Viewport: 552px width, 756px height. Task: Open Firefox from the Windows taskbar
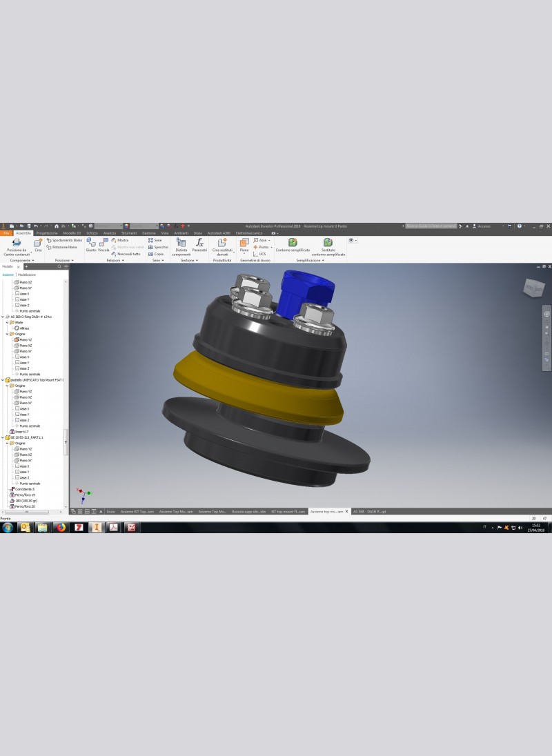(x=60, y=528)
